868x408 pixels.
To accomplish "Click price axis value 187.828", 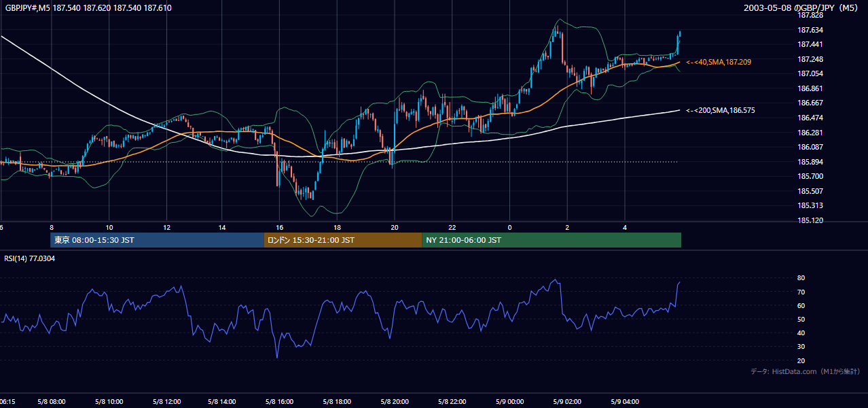I will click(x=810, y=15).
